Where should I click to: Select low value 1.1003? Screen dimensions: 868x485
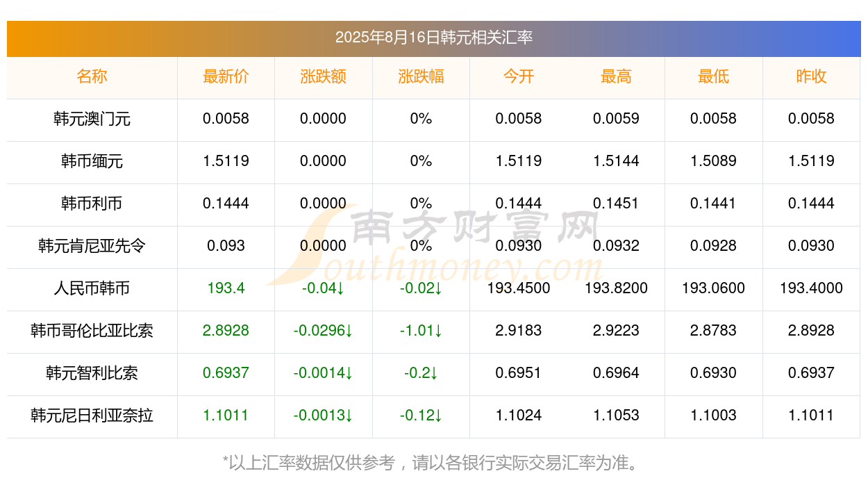coord(714,416)
